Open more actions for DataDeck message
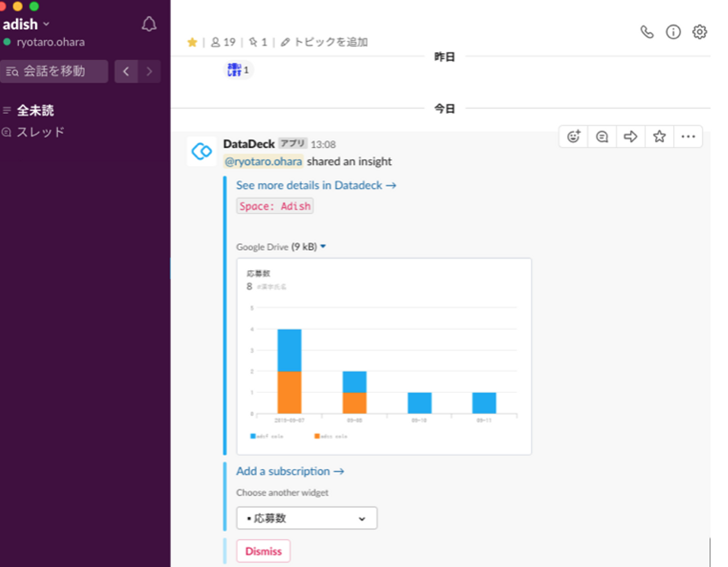 [x=688, y=137]
